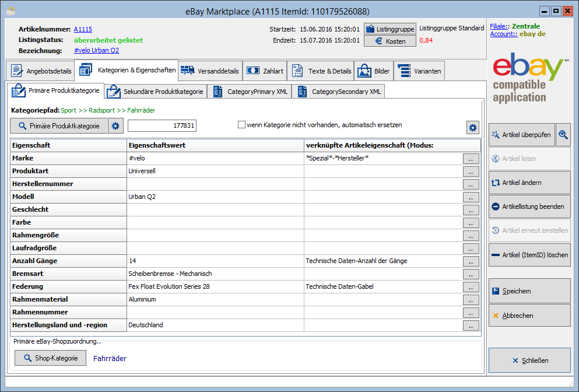
Task: Save with the Speichern button
Action: [529, 291]
